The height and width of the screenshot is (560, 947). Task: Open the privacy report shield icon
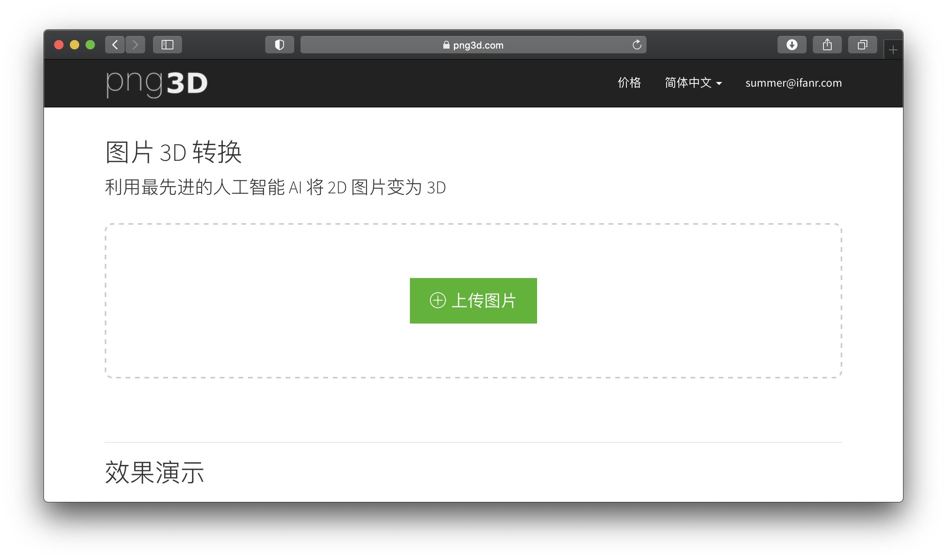pos(279,45)
